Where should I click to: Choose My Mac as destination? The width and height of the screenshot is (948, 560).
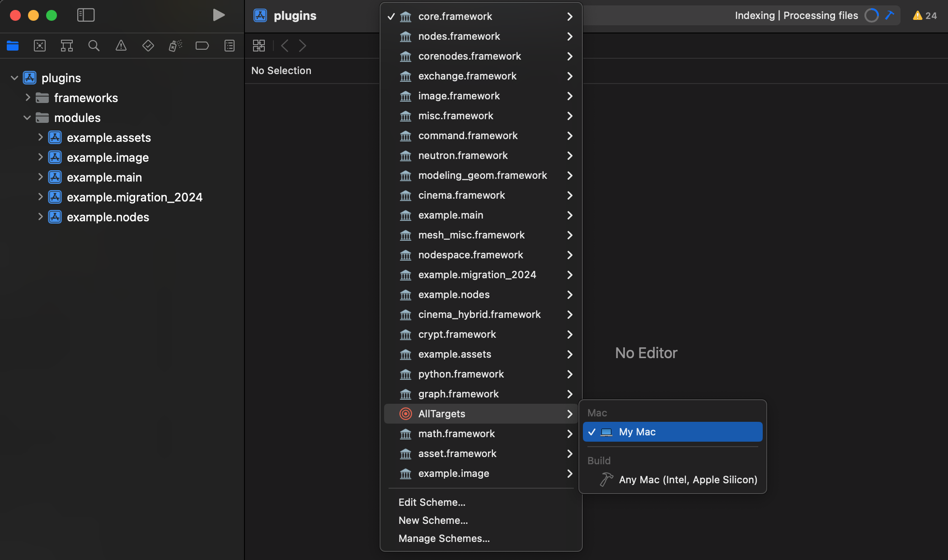click(672, 432)
